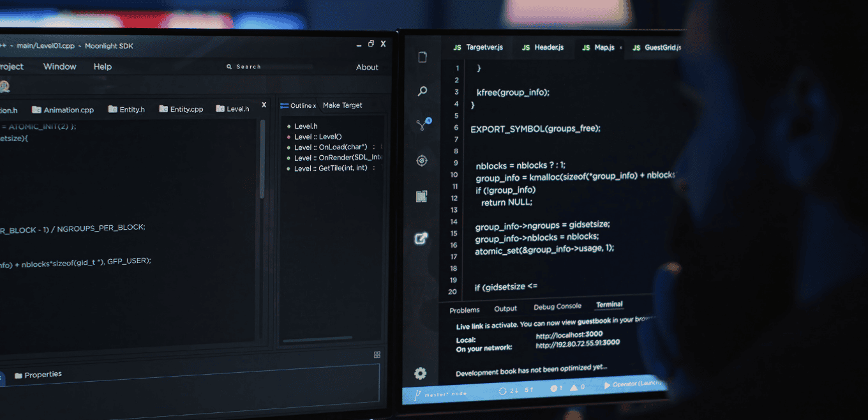This screenshot has height=420, width=868.
Task: Click the grid layout icon above Properties
Action: click(x=377, y=355)
